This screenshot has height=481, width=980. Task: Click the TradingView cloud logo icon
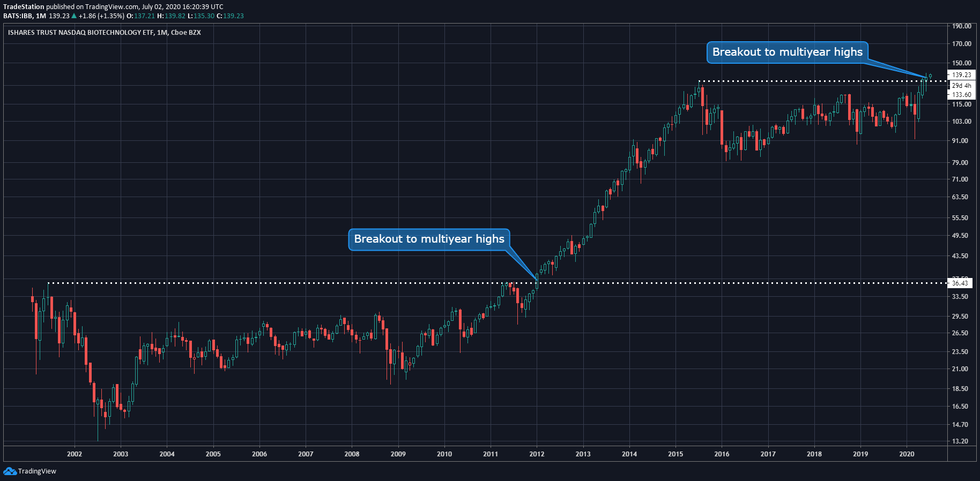[x=10, y=471]
